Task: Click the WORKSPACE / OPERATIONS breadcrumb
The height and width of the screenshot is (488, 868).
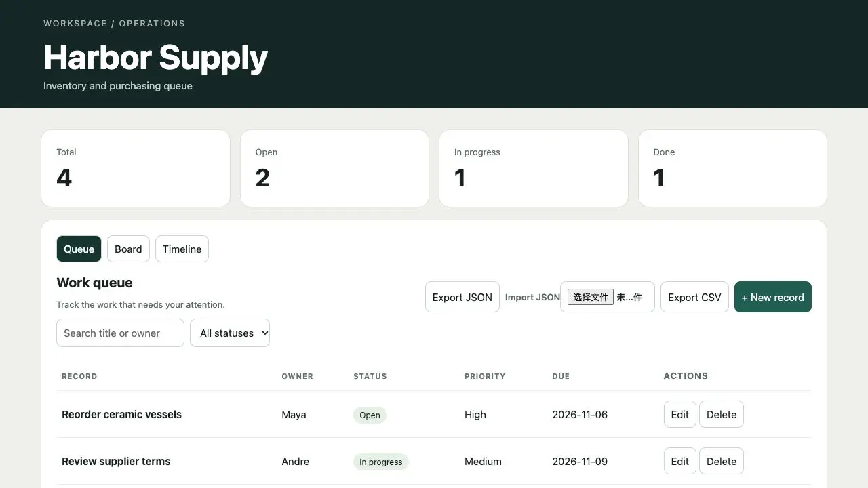Action: coord(114,23)
